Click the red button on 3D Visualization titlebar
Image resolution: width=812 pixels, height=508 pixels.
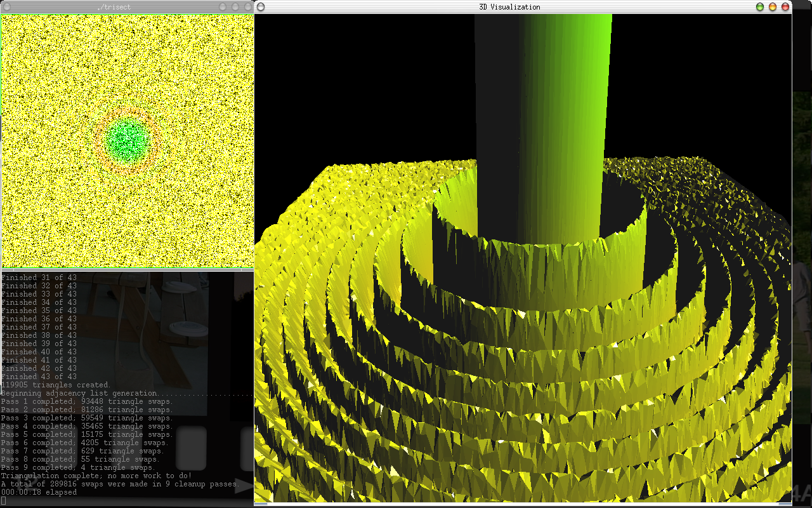[785, 6]
